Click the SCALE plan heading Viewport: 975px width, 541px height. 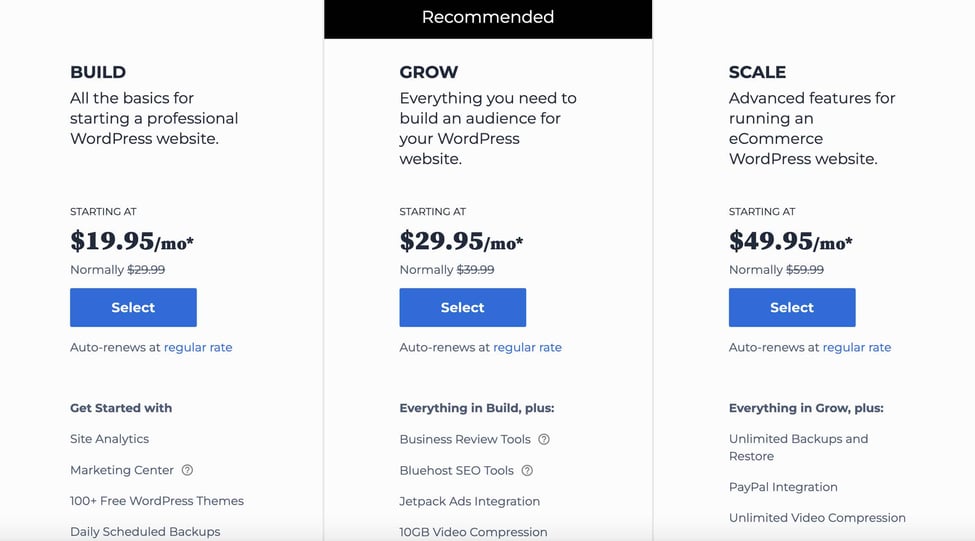pos(757,72)
